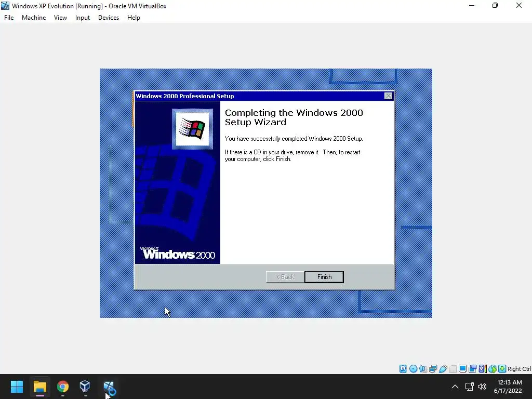Click the network icon in system tray
532x399 pixels.
click(470, 387)
